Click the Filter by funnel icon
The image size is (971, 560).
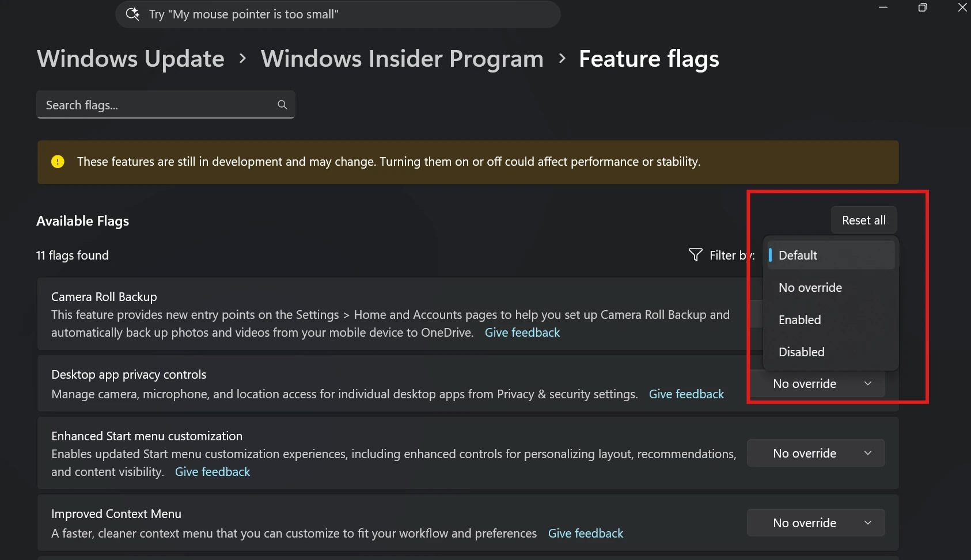click(695, 255)
